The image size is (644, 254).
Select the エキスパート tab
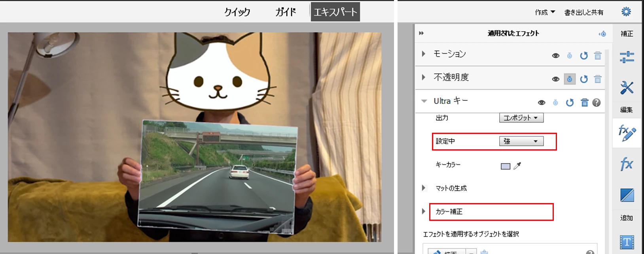tap(335, 12)
